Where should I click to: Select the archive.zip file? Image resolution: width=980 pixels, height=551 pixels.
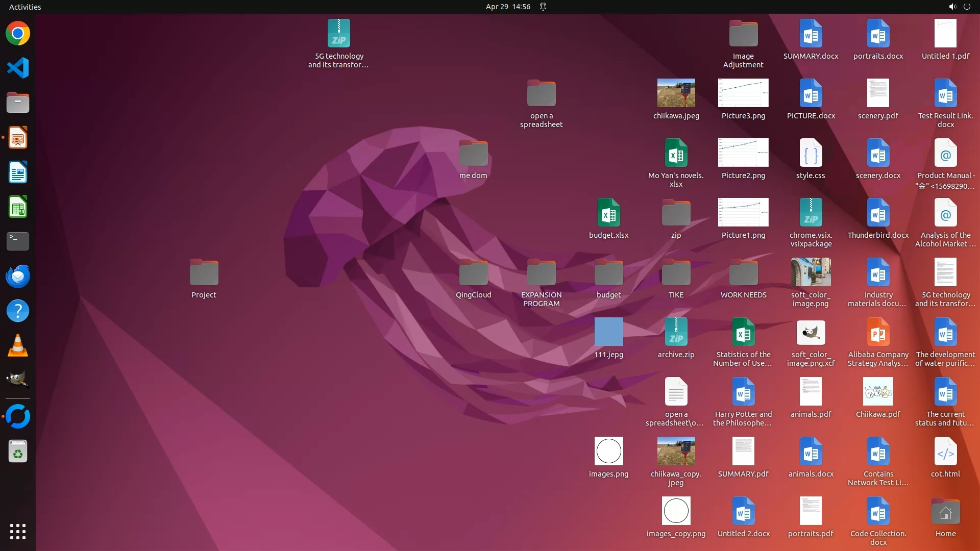[x=676, y=333]
